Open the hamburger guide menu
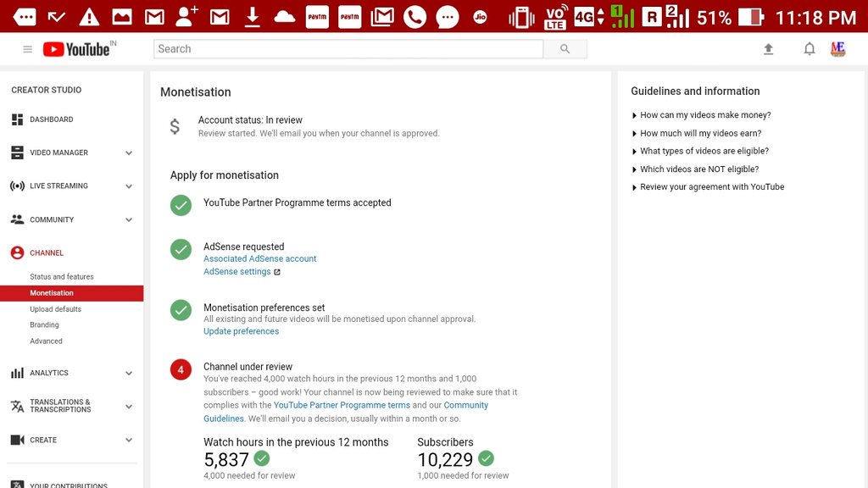The width and height of the screenshot is (868, 488). [x=27, y=49]
